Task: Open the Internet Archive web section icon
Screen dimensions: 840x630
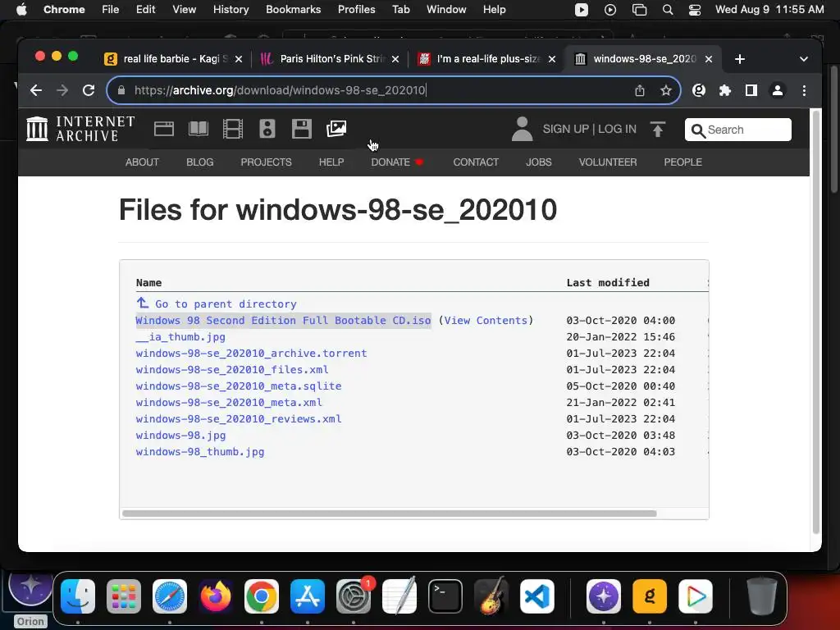Action: [x=164, y=129]
